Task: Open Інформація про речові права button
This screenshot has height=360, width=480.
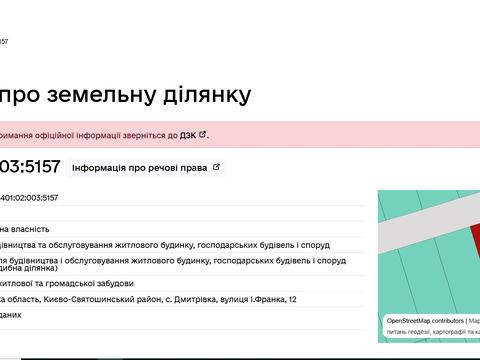Action: [146, 168]
